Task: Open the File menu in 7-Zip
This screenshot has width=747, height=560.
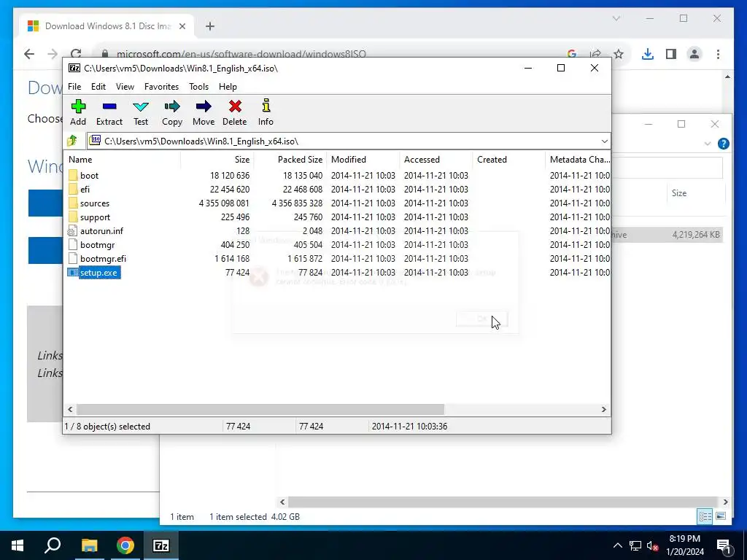Action: [74, 87]
